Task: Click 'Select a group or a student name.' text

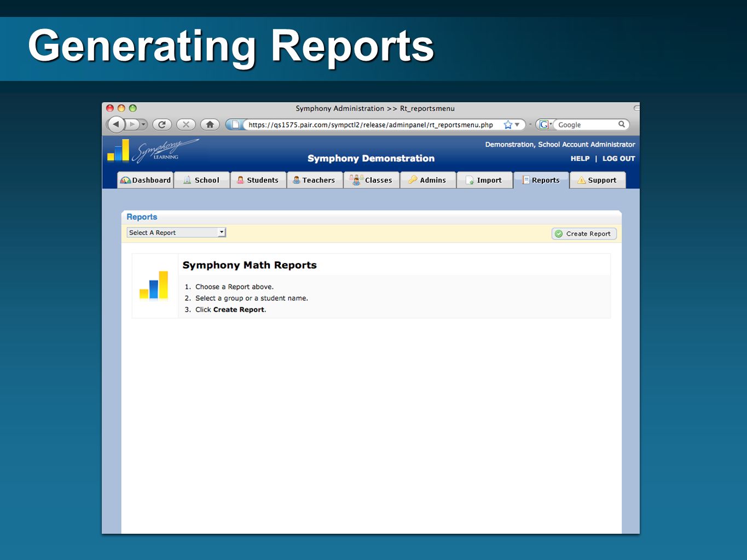Action: tap(252, 298)
